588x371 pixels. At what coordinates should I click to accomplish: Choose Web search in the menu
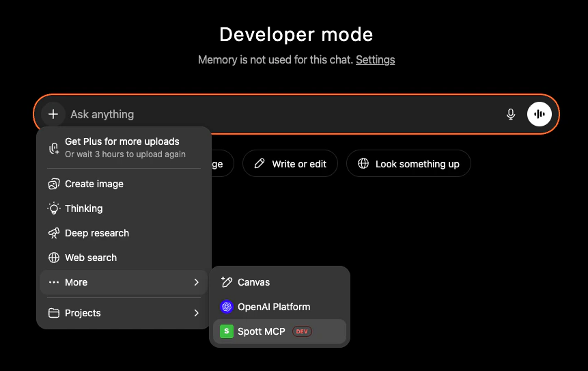point(124,258)
